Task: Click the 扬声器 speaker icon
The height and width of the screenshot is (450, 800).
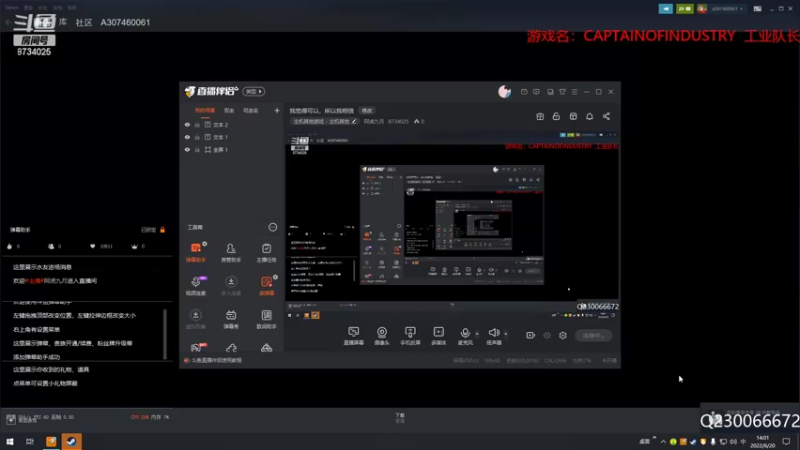Action: 493,333
